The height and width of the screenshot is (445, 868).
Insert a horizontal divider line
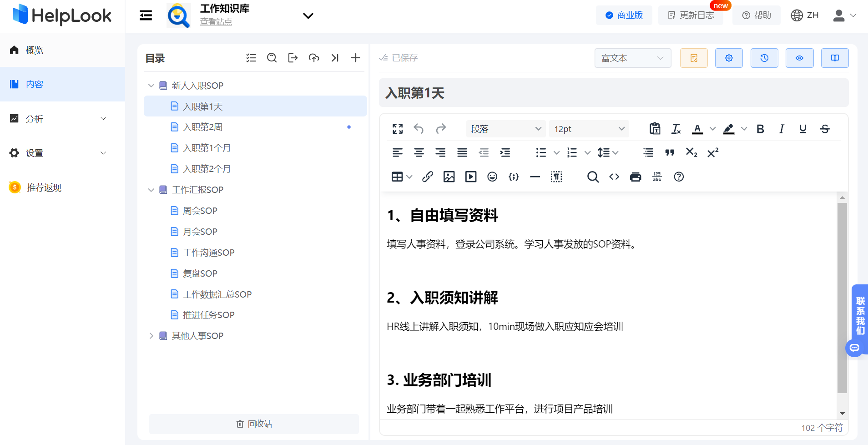pyautogui.click(x=535, y=177)
